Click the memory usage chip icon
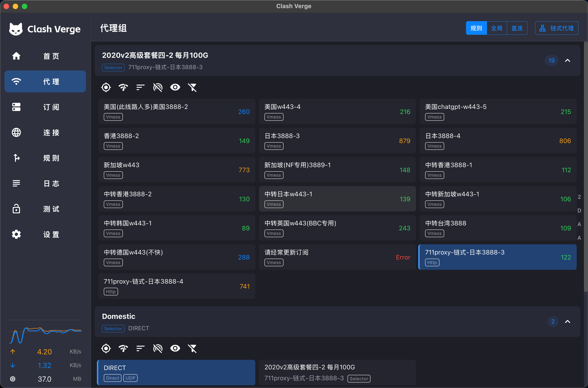Viewport: 588px width, 388px height. 13,379
